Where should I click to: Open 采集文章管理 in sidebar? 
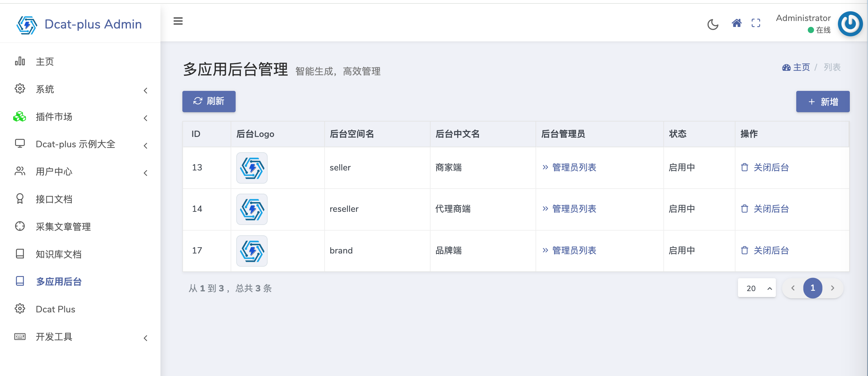(x=63, y=227)
